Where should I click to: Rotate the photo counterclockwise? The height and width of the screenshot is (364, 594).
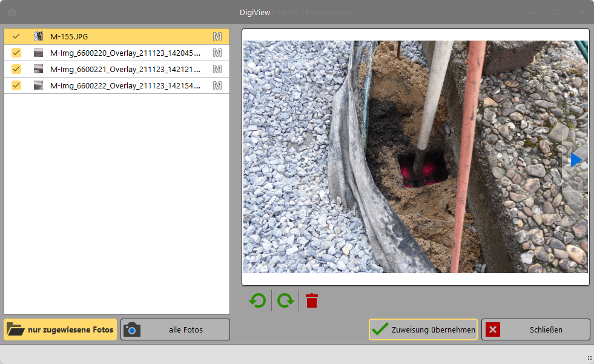tap(257, 300)
